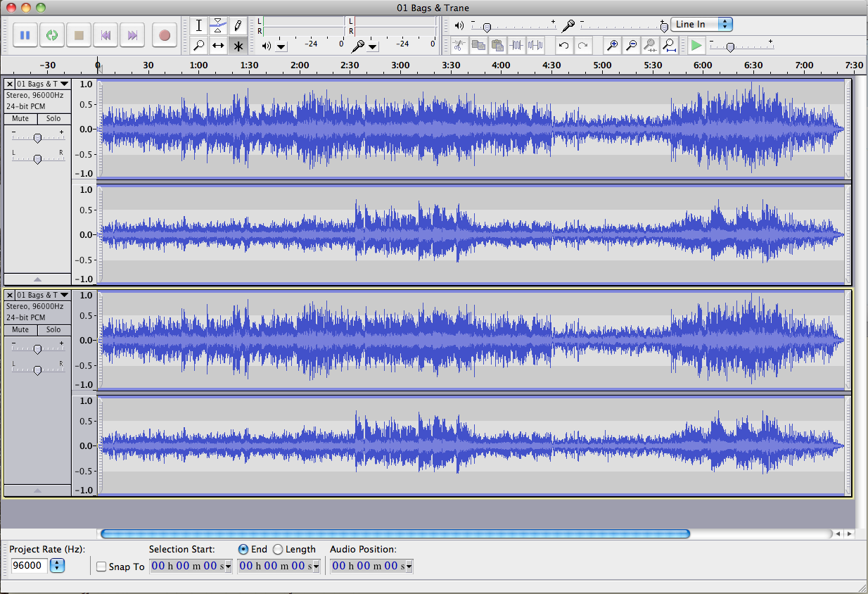
Task: Open the selection End time format dropdown arrow
Action: tap(316, 567)
